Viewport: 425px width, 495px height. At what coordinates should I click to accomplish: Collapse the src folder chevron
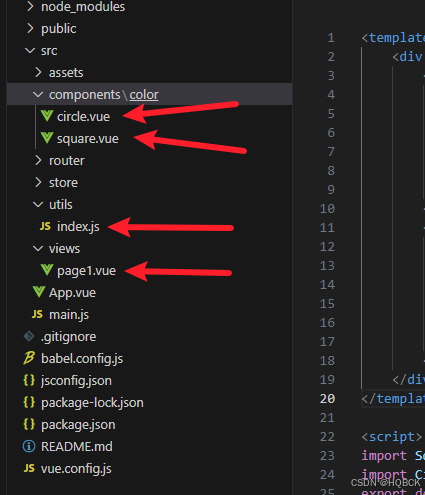point(30,50)
